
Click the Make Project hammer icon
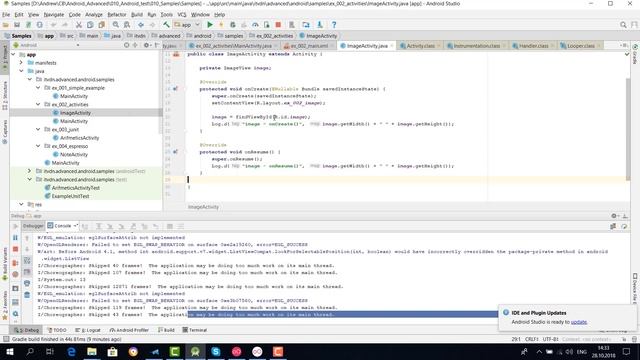166,25
